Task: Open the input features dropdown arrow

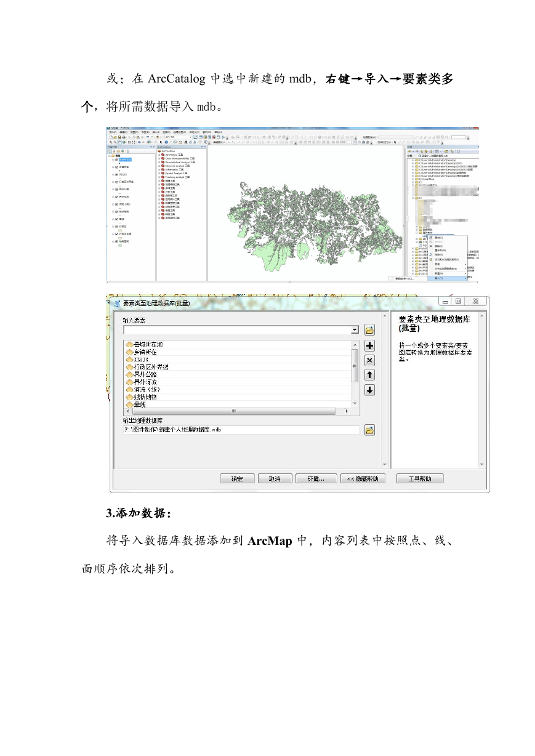Action: 355,330
